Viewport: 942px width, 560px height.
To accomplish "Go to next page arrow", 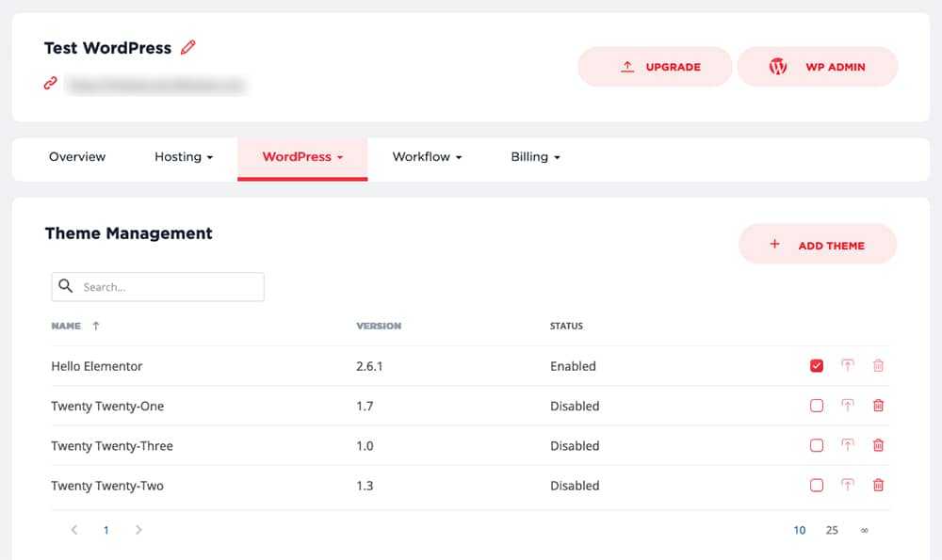I will coord(138,529).
